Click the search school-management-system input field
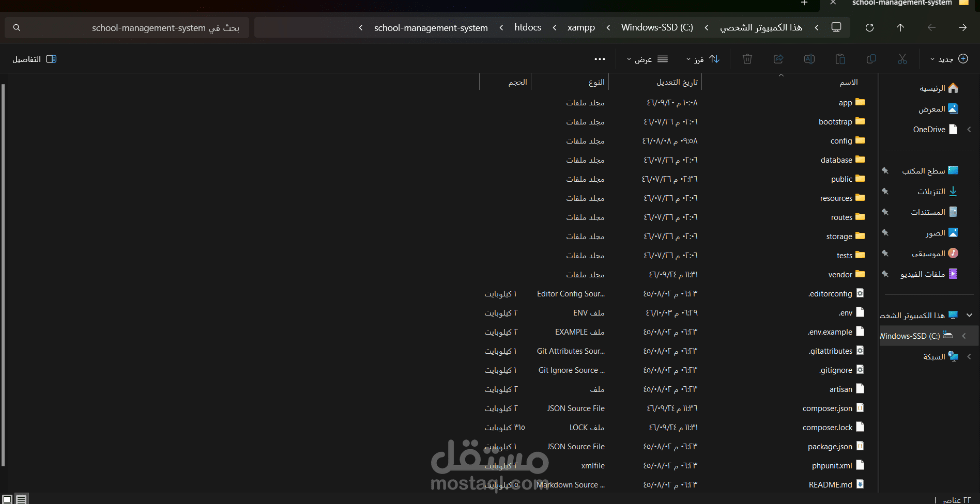The height and width of the screenshot is (504, 980). 127,27
